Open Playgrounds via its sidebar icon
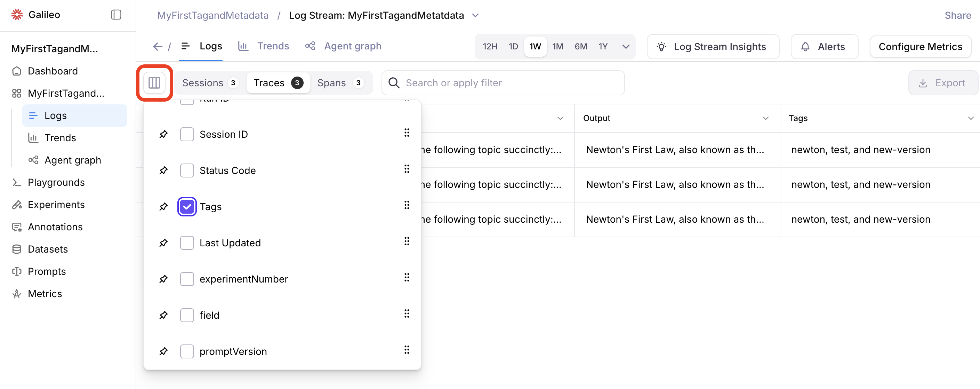980x389 pixels. click(x=17, y=182)
